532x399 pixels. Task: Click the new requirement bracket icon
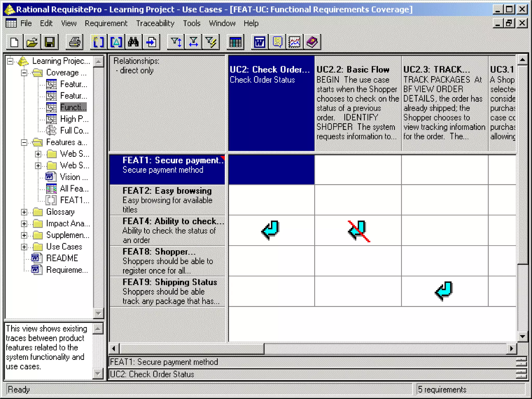(x=98, y=42)
